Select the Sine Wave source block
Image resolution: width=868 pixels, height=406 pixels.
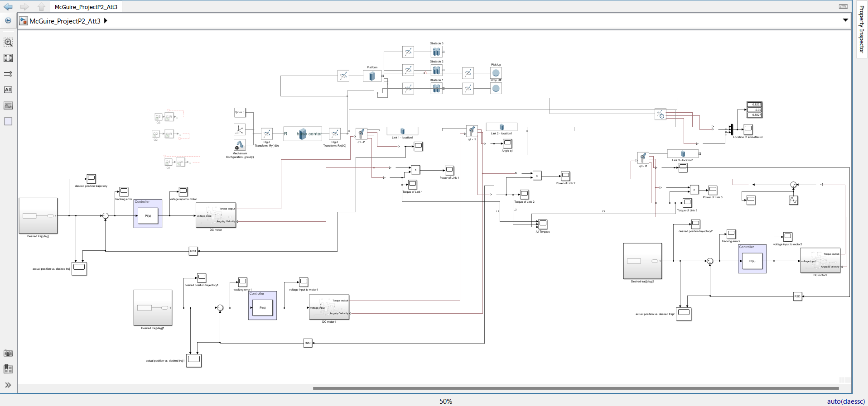[793, 200]
